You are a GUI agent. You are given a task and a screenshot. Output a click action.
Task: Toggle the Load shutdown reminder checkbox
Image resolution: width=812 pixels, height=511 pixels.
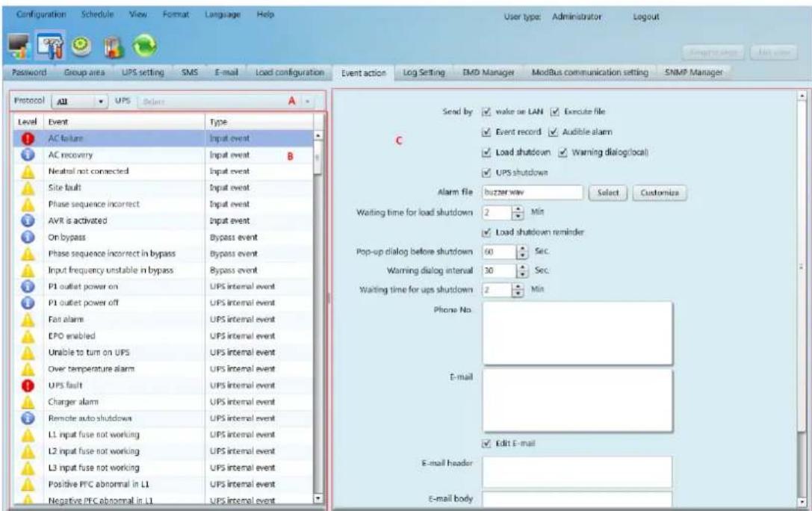coord(486,232)
